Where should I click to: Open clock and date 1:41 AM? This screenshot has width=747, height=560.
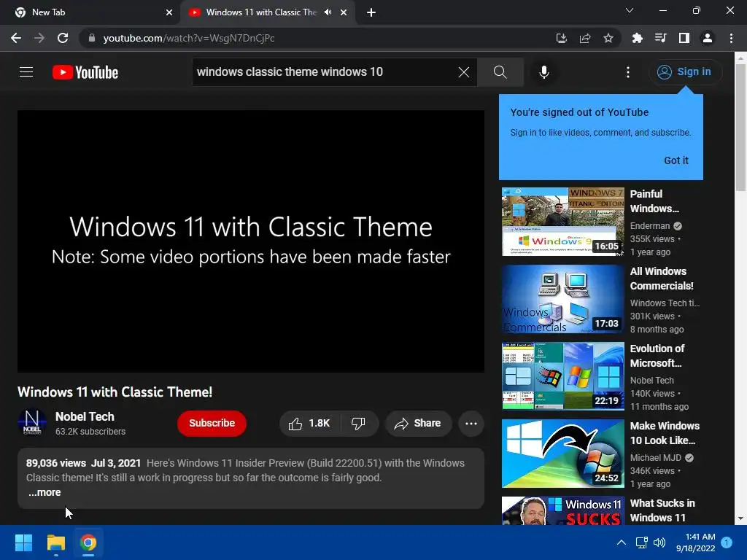pos(695,542)
